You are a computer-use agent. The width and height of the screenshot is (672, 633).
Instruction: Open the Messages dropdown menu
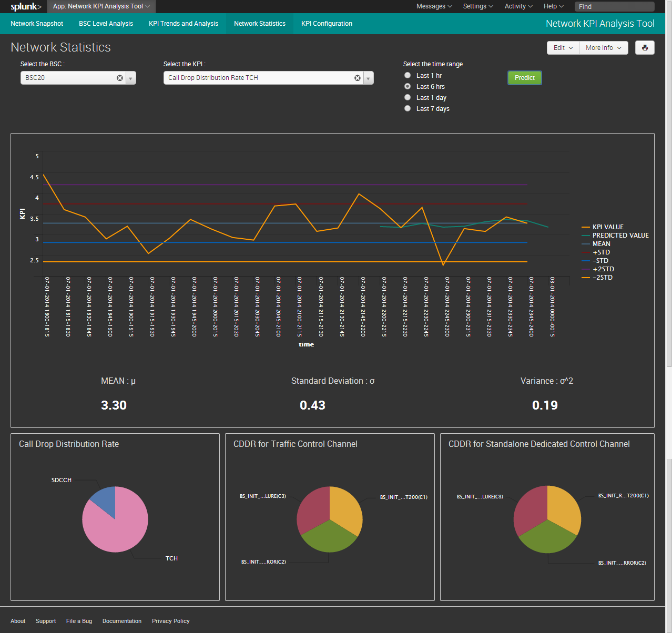pos(434,6)
